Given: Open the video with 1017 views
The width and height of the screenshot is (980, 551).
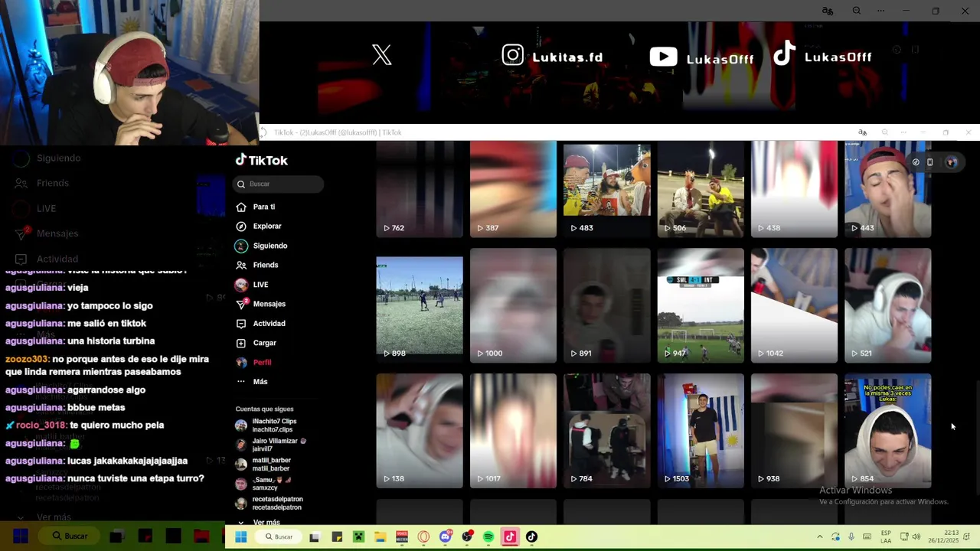Looking at the screenshot, I should pyautogui.click(x=513, y=431).
